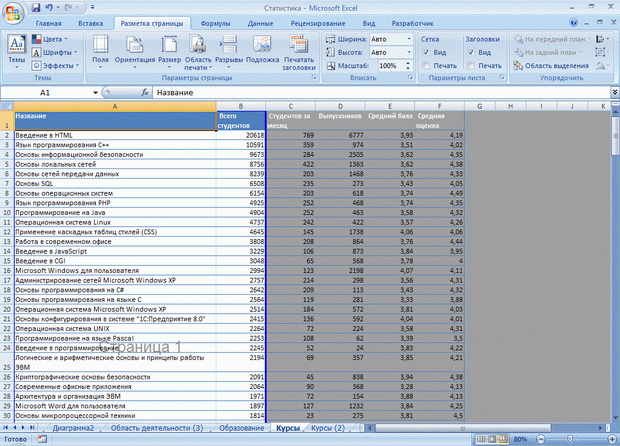Screen dimensions: 620x446
Task: Add a sheet Background (Подложка)
Action: click(x=262, y=49)
